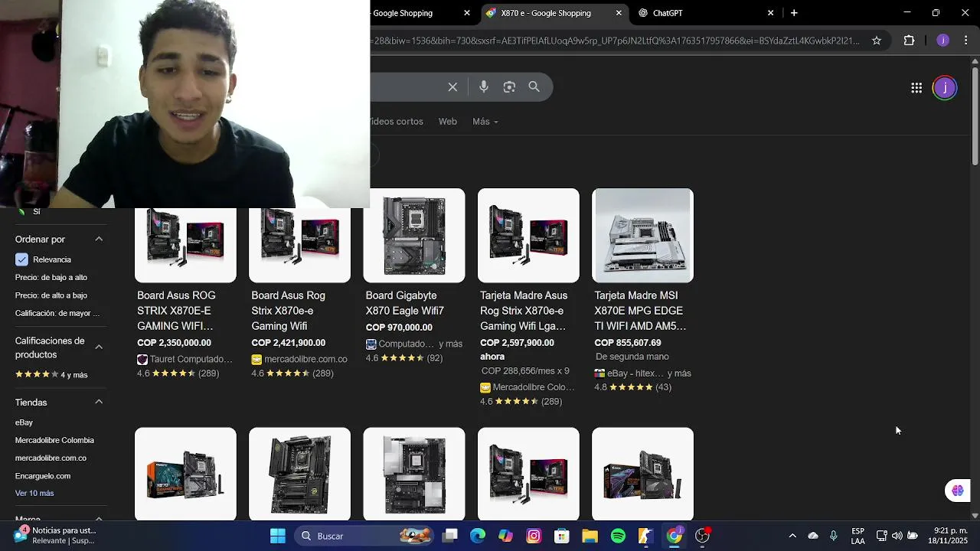Open Microsoft Store from the taskbar

click(562, 536)
